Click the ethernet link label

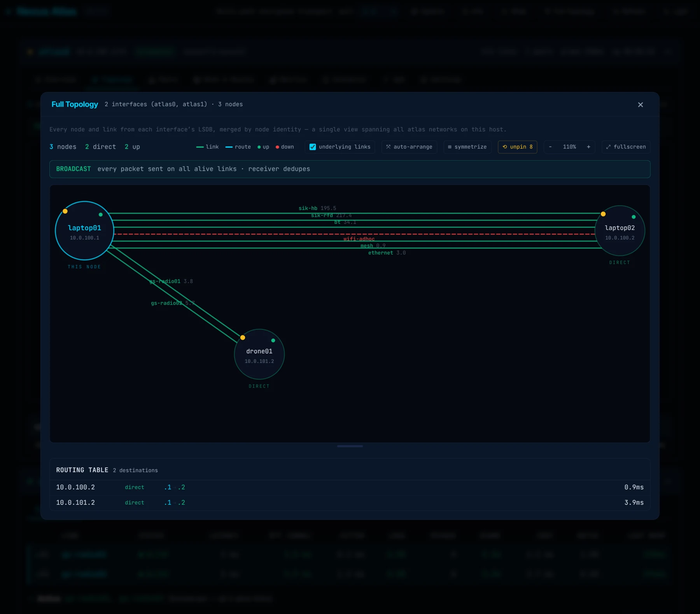tap(381, 253)
